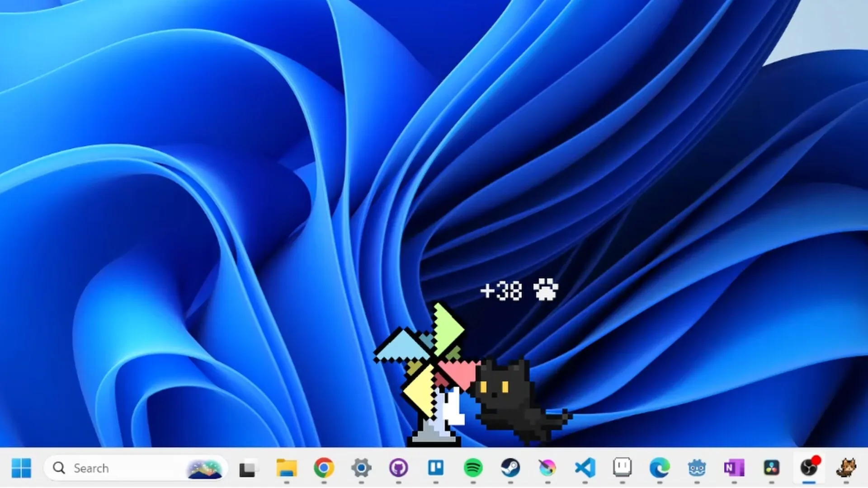Screen dimensions: 868x488
Task: Click the taskbar Search box
Action: 136,468
